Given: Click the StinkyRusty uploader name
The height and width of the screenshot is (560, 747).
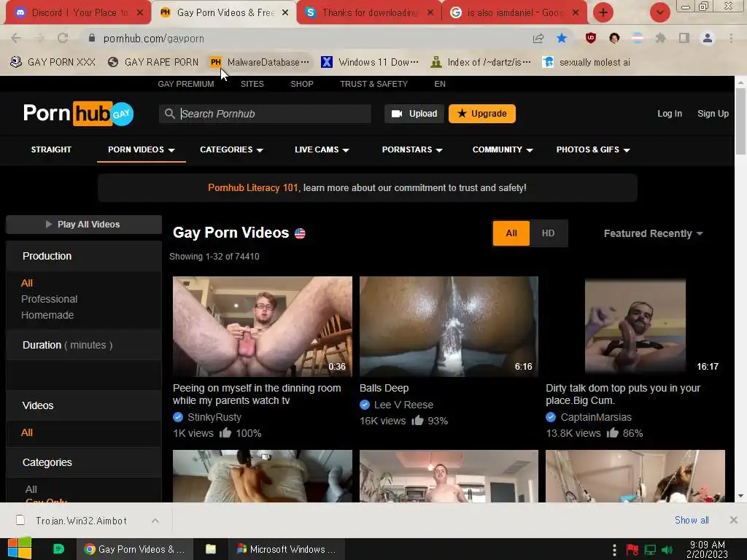Looking at the screenshot, I should click(x=214, y=417).
